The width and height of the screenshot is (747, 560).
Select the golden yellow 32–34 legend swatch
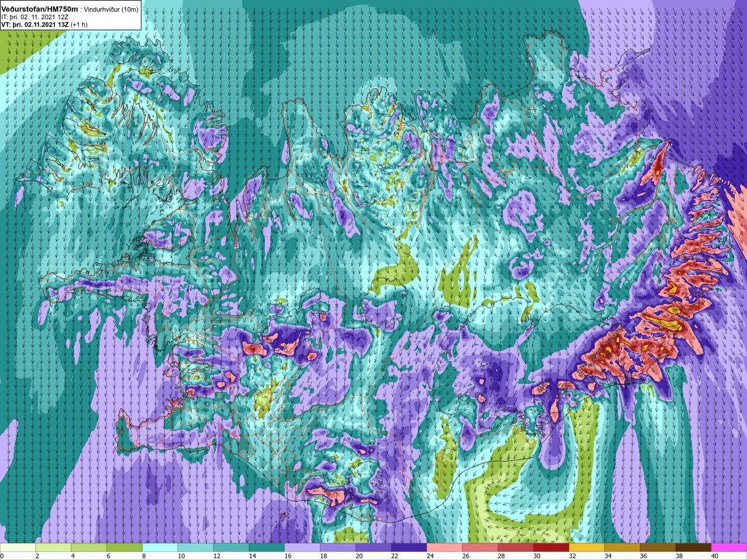pyautogui.click(x=588, y=548)
